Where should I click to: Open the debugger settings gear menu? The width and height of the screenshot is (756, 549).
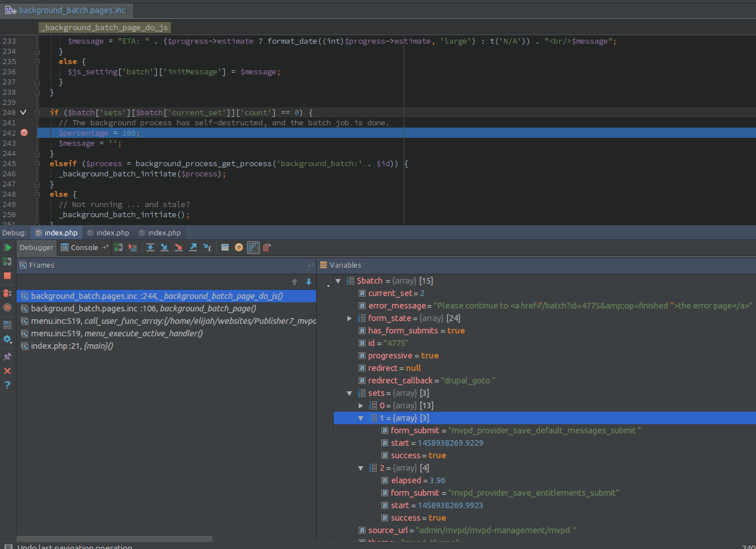[x=7, y=339]
